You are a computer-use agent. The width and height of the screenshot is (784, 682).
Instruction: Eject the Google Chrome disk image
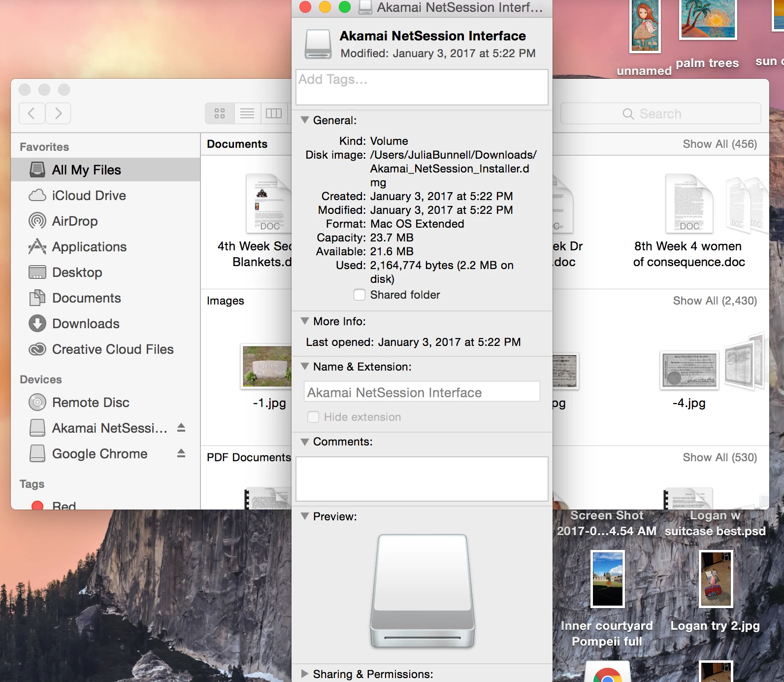point(181,453)
